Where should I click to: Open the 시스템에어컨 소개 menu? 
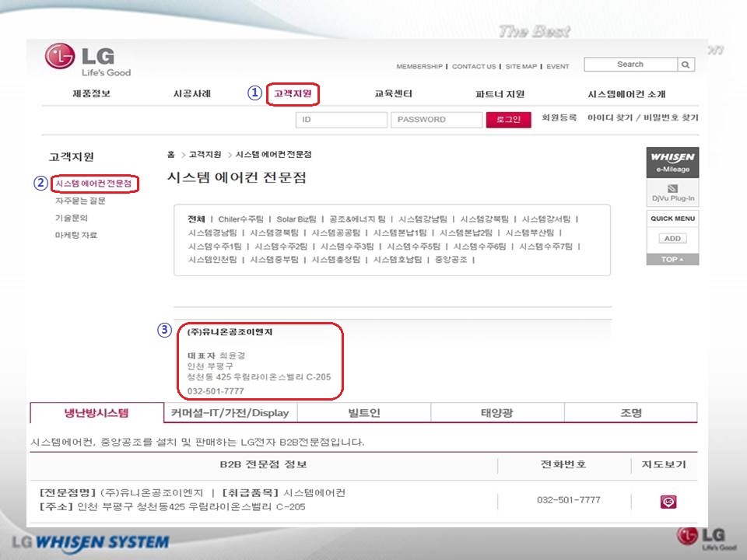pos(626,94)
